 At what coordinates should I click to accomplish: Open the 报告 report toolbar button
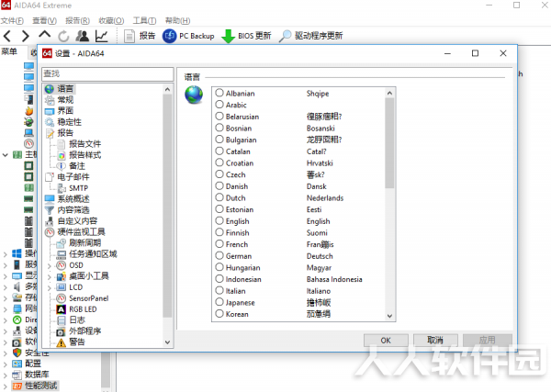[x=140, y=36]
